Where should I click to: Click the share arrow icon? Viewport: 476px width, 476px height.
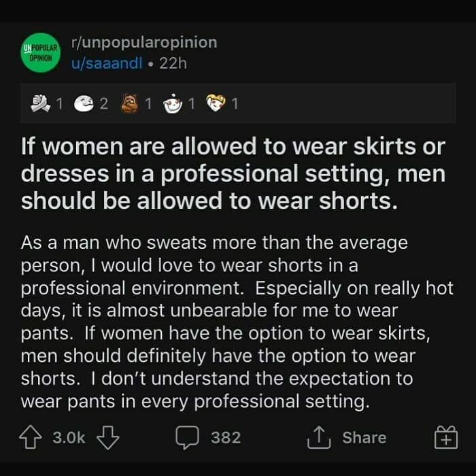[x=318, y=438]
